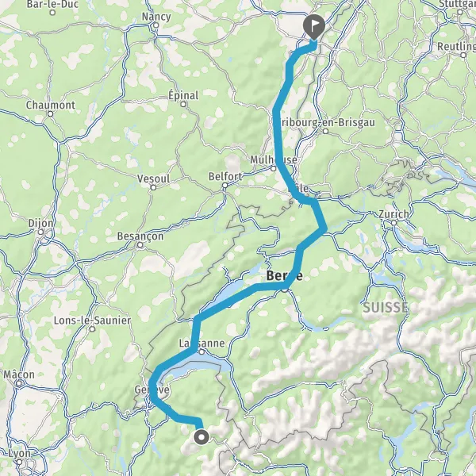The height and width of the screenshot is (476, 476).
Task: Click the route start circle marker
Action: click(x=202, y=437)
